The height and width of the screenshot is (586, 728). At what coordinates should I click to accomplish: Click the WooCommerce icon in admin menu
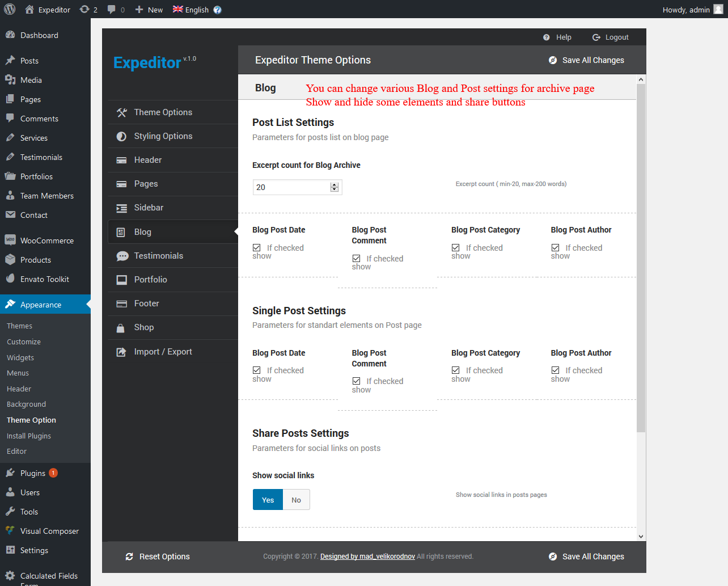click(x=10, y=240)
